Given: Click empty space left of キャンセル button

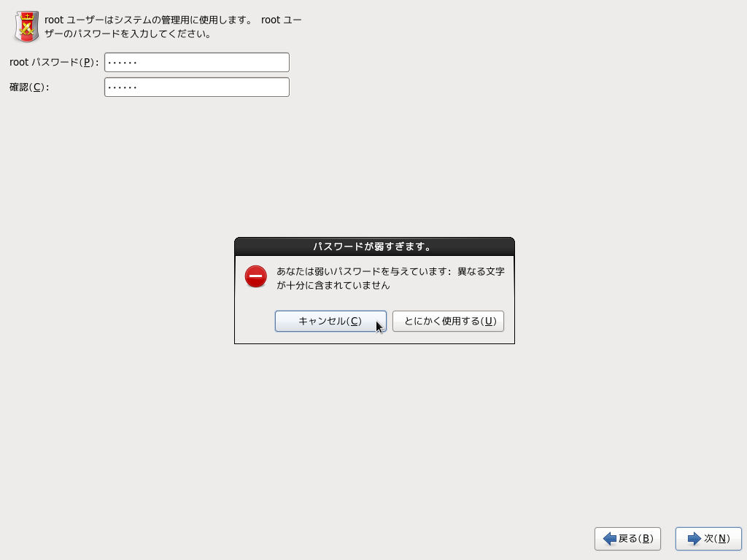Looking at the screenshot, I should 255,322.
